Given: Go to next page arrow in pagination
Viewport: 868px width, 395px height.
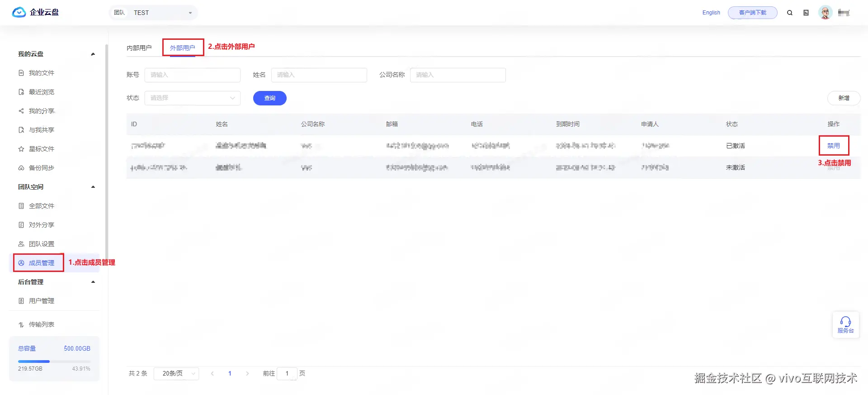Looking at the screenshot, I should [x=247, y=374].
